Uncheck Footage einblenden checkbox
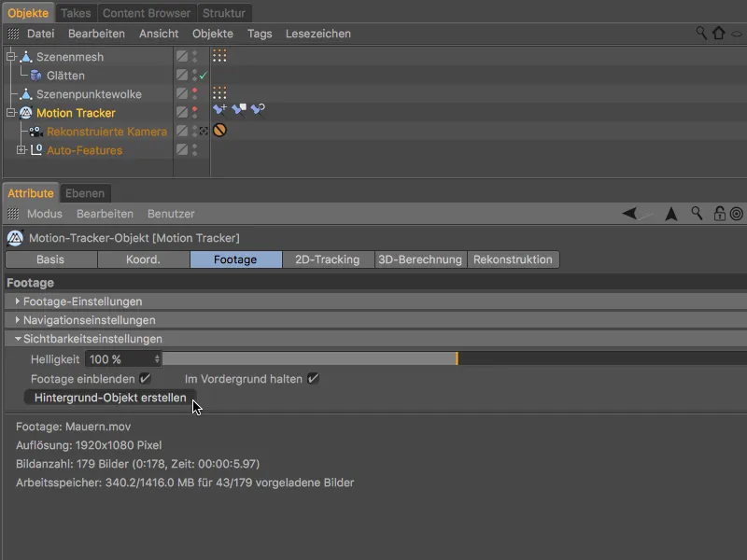This screenshot has width=747, height=560. [146, 379]
